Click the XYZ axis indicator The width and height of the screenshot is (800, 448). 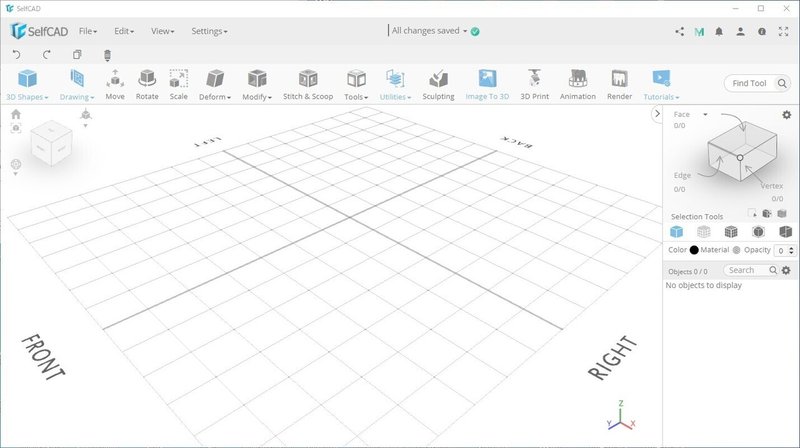coord(621,415)
